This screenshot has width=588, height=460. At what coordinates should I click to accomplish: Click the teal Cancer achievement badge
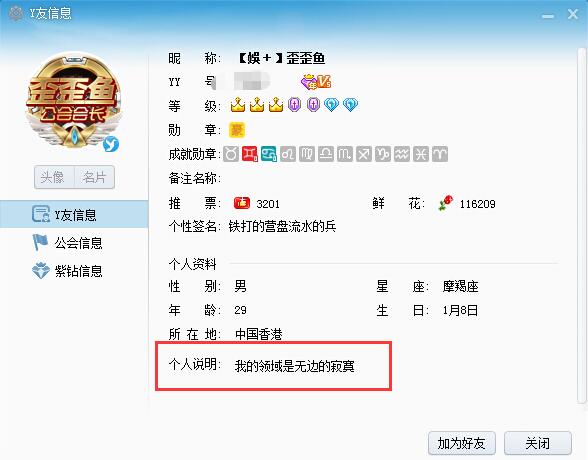[x=269, y=154]
